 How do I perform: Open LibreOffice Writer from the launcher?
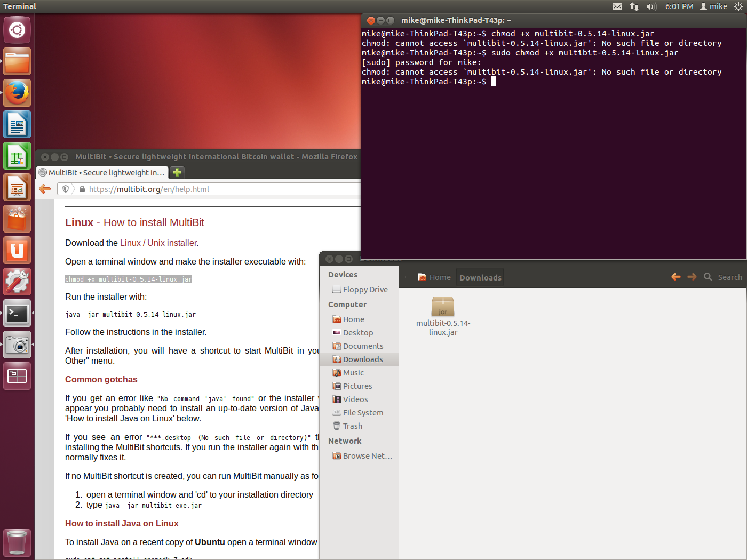(x=17, y=124)
